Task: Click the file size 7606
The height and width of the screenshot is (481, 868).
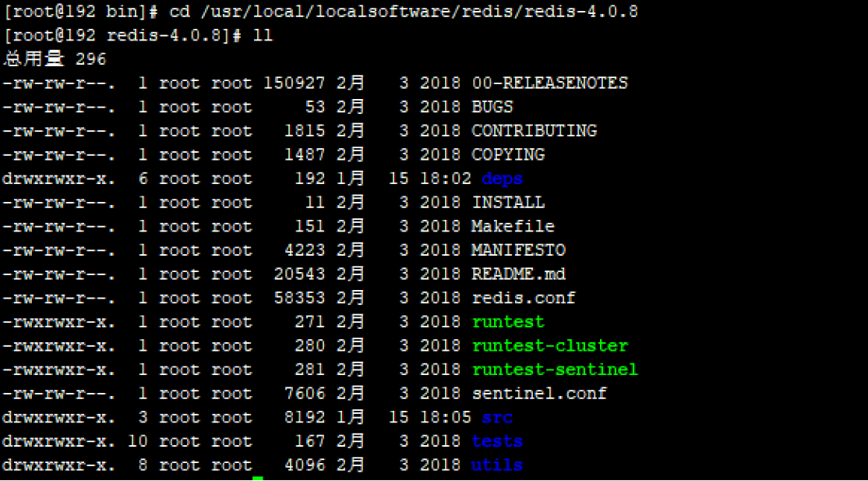Action: 305,394
